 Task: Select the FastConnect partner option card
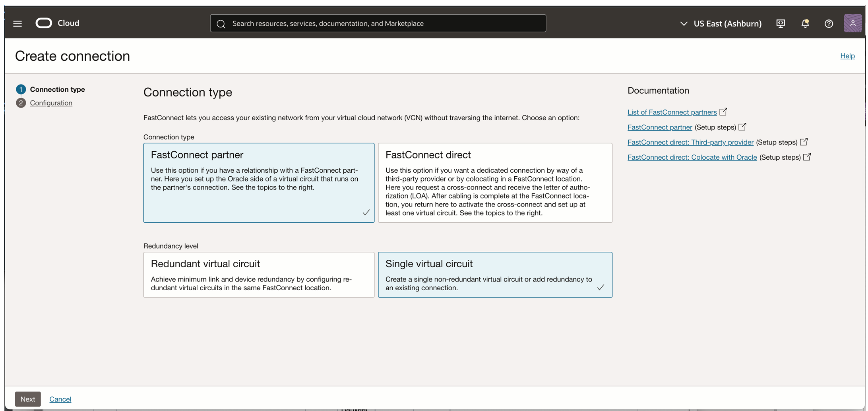pyautogui.click(x=259, y=183)
